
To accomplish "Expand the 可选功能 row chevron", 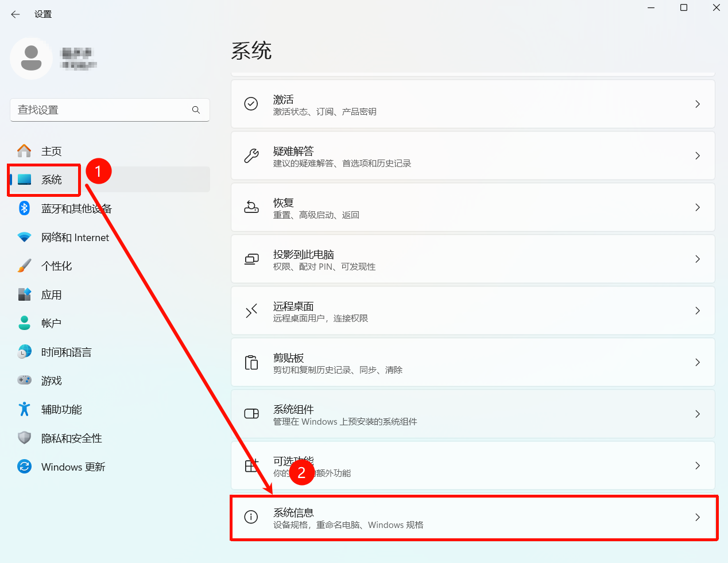I will coord(698,465).
